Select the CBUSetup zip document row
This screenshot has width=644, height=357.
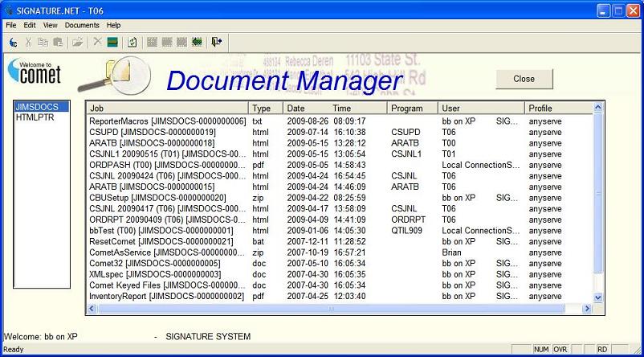[x=340, y=198]
